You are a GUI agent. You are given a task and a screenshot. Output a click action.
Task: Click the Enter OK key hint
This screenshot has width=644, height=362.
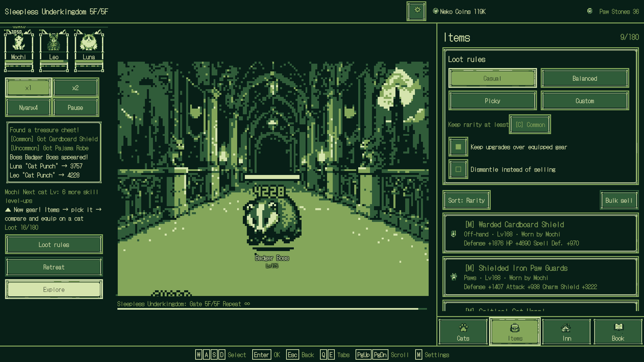[x=266, y=355]
